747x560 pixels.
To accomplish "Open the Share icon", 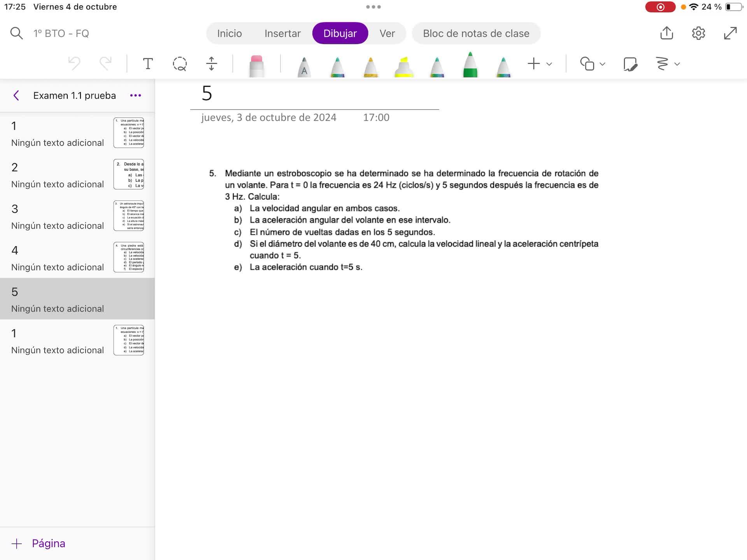I will pos(666,33).
